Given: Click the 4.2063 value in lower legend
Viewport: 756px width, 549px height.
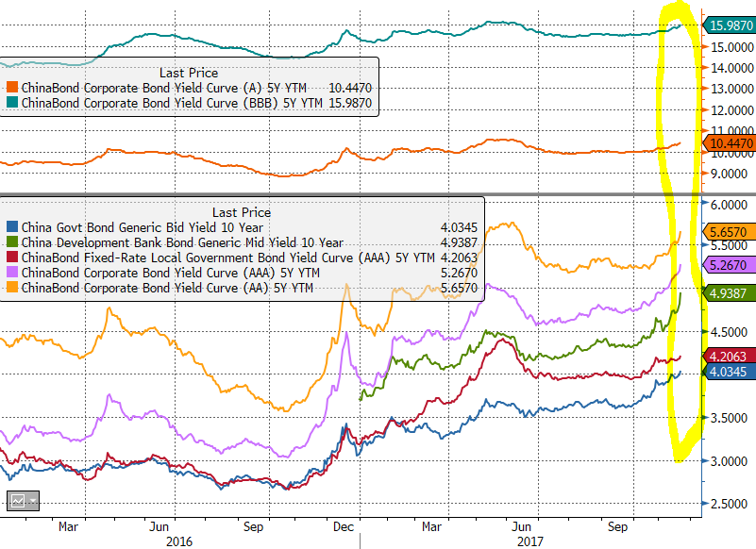Looking at the screenshot, I should click(x=459, y=258).
